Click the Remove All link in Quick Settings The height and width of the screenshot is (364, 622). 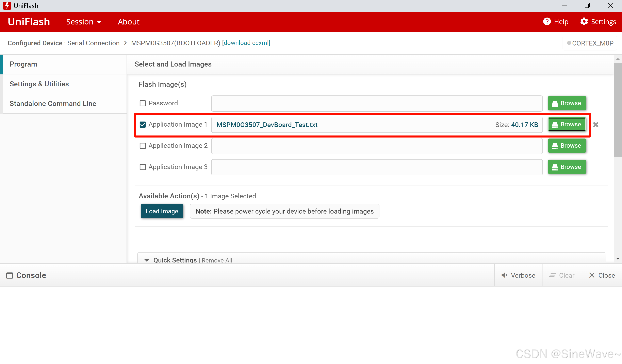pos(217,260)
